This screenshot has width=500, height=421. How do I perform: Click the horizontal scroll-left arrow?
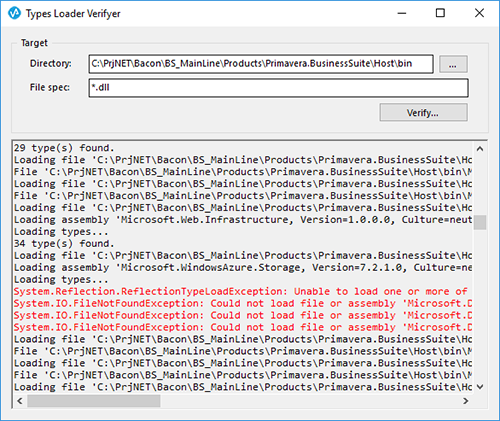tap(20, 401)
